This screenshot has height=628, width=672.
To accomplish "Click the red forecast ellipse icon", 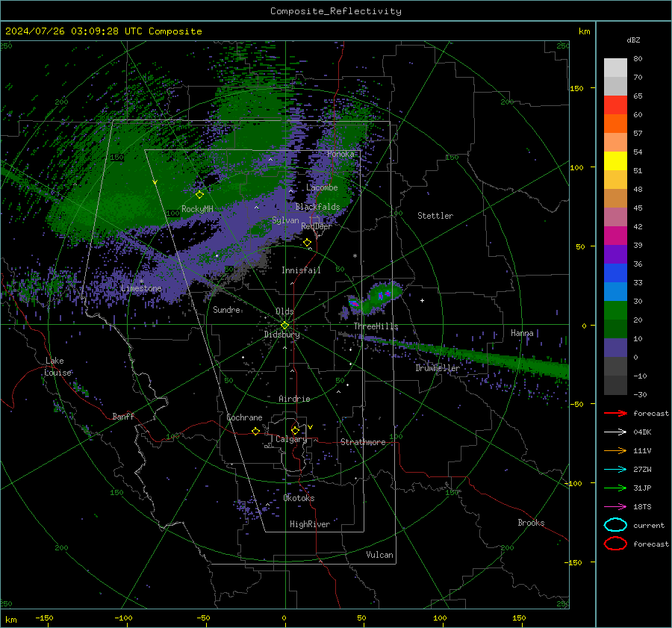I will click(615, 544).
